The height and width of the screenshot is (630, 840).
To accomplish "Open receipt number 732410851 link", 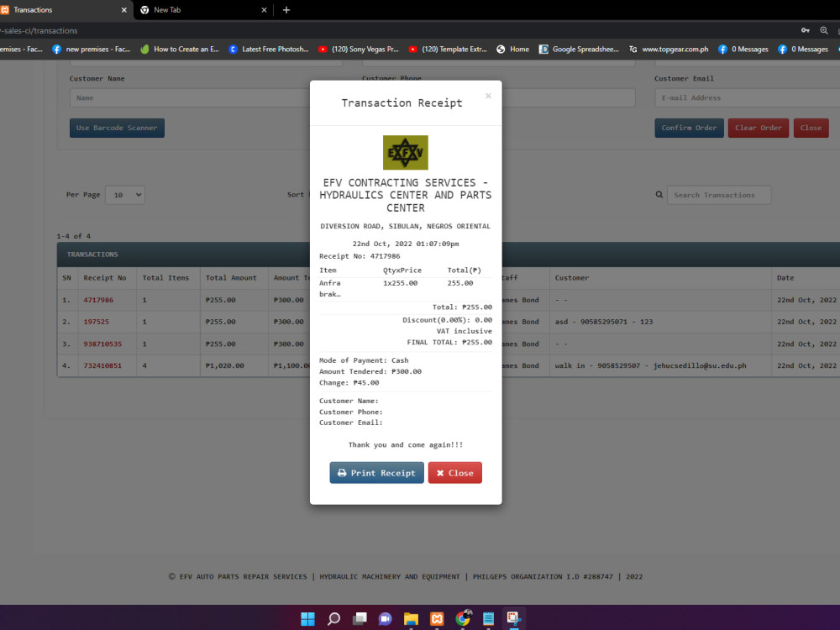I will click(102, 366).
